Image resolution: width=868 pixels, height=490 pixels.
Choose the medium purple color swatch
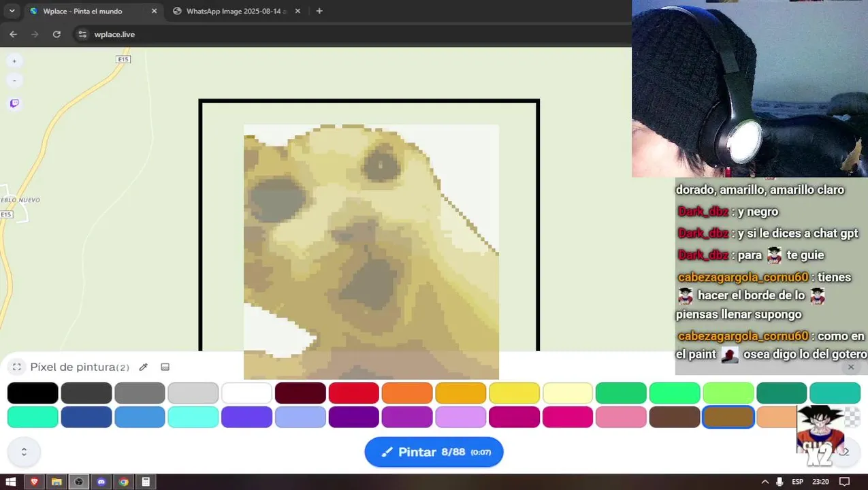click(407, 416)
